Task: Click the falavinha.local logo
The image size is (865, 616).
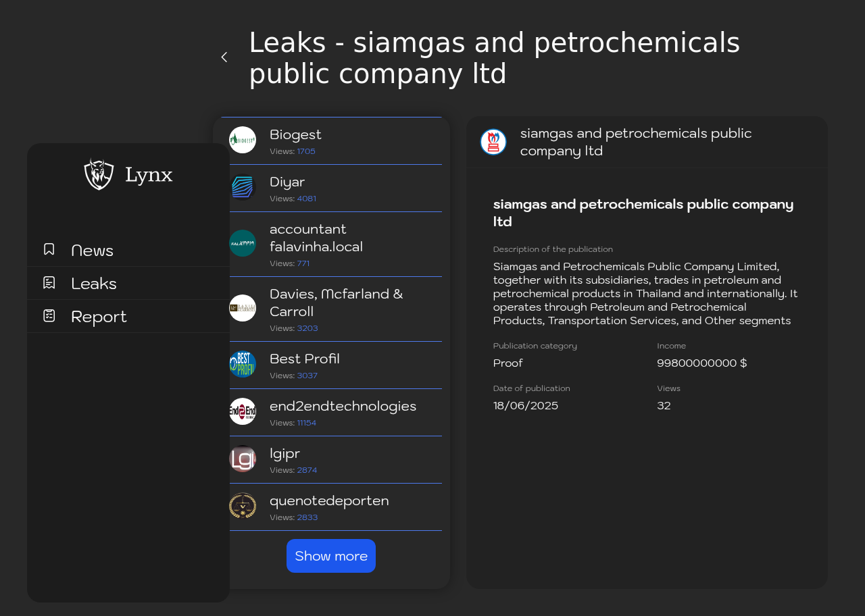Action: (x=243, y=243)
